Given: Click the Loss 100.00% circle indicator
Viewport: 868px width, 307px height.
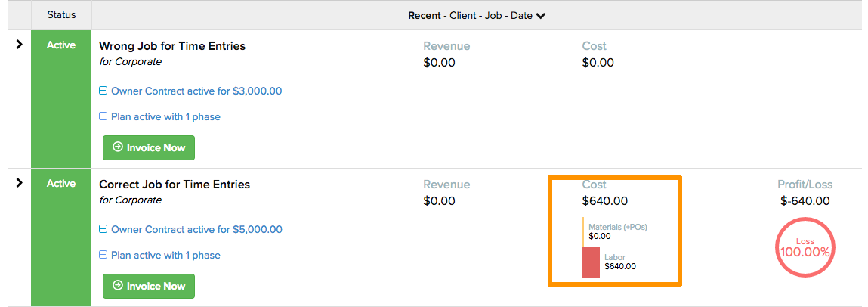Looking at the screenshot, I should point(805,247).
